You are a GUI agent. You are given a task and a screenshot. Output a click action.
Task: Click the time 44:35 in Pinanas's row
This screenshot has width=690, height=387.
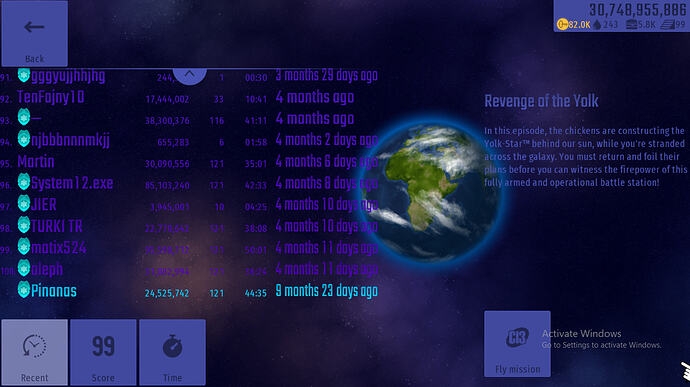pos(256,293)
